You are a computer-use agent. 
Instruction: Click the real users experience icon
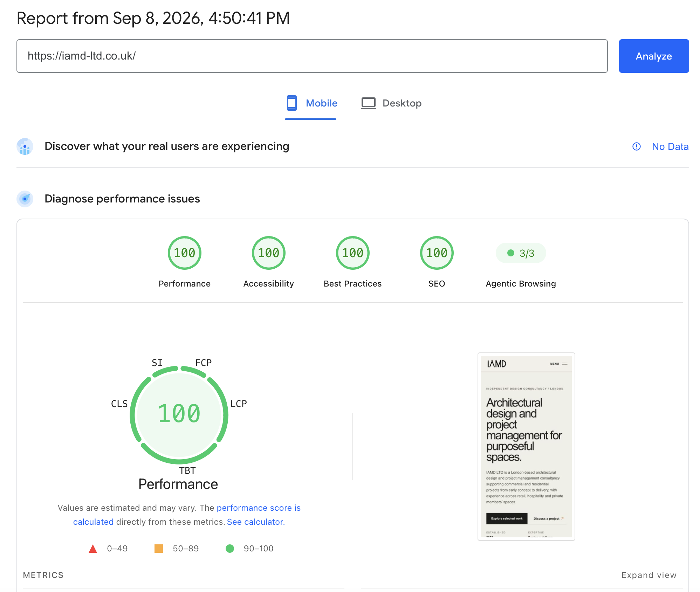coord(25,146)
